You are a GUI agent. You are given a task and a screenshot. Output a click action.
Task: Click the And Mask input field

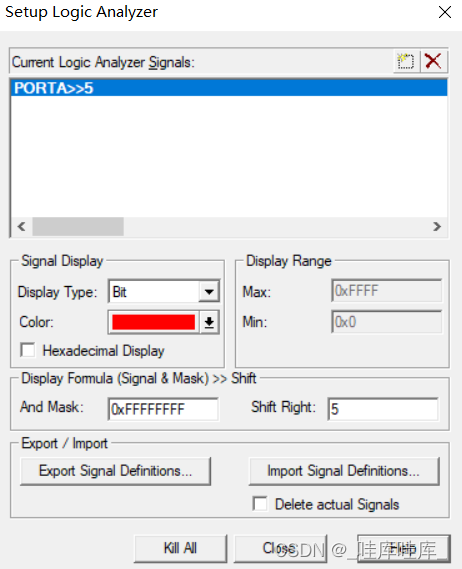point(163,409)
